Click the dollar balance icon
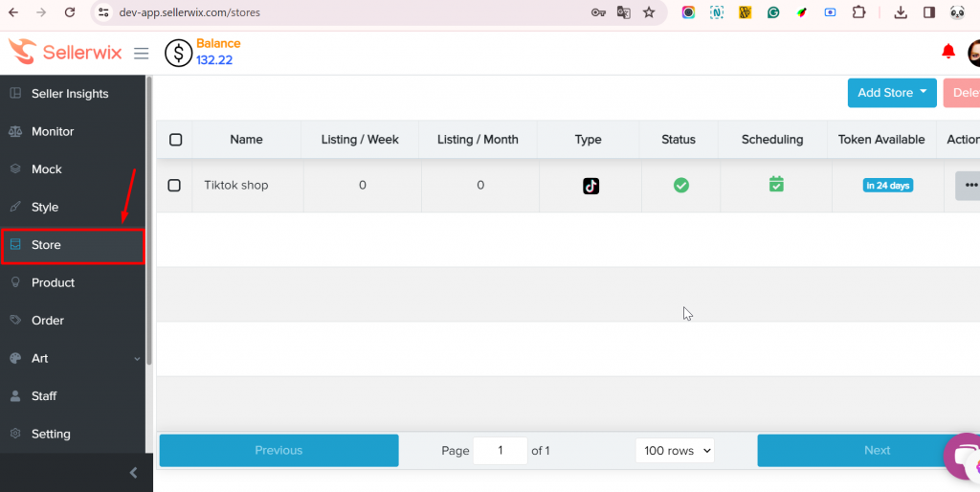Image resolution: width=980 pixels, height=492 pixels. click(x=178, y=53)
